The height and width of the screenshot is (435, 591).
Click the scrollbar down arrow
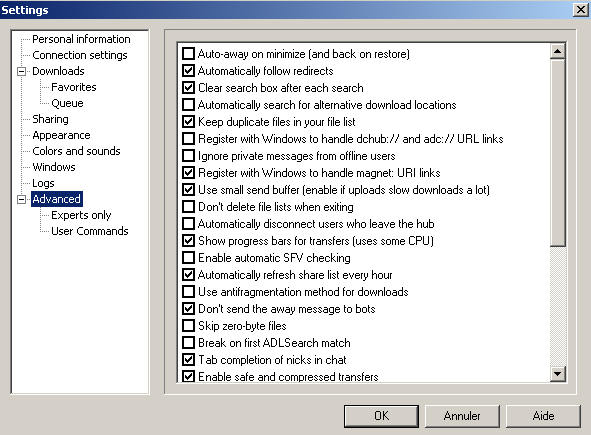[557, 374]
